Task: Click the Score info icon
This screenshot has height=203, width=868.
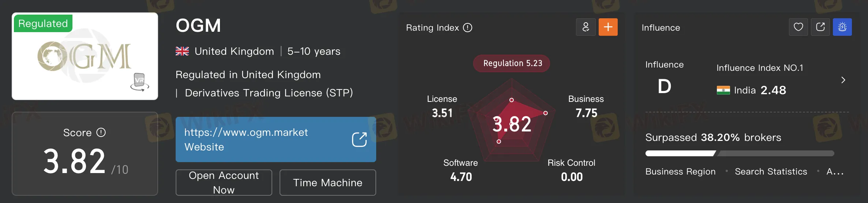Action: 101,133
